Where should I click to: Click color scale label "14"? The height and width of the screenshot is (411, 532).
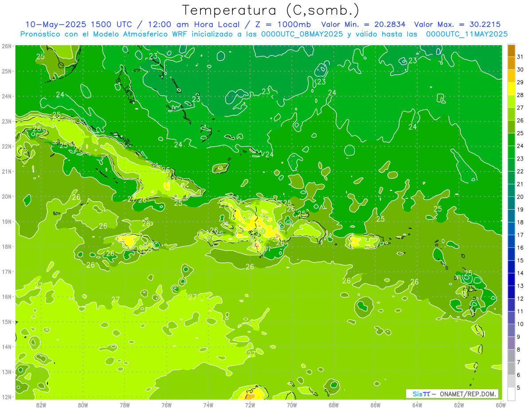pyautogui.click(x=520, y=273)
